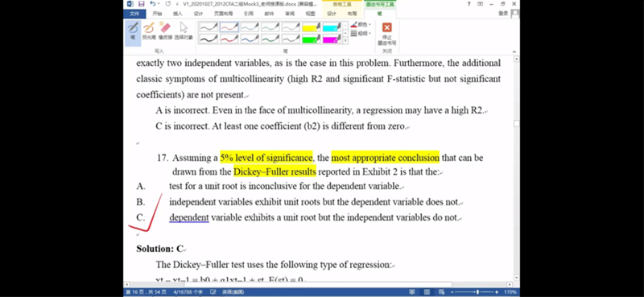Click the vertical scrollbar down arrow
644x297 pixels.
coord(516,278)
